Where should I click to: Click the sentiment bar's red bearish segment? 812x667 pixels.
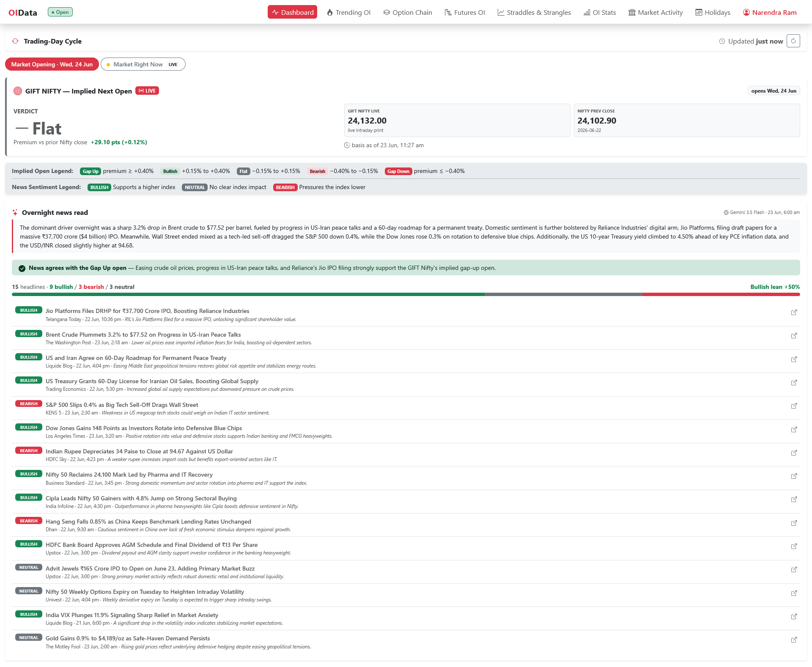click(x=721, y=294)
